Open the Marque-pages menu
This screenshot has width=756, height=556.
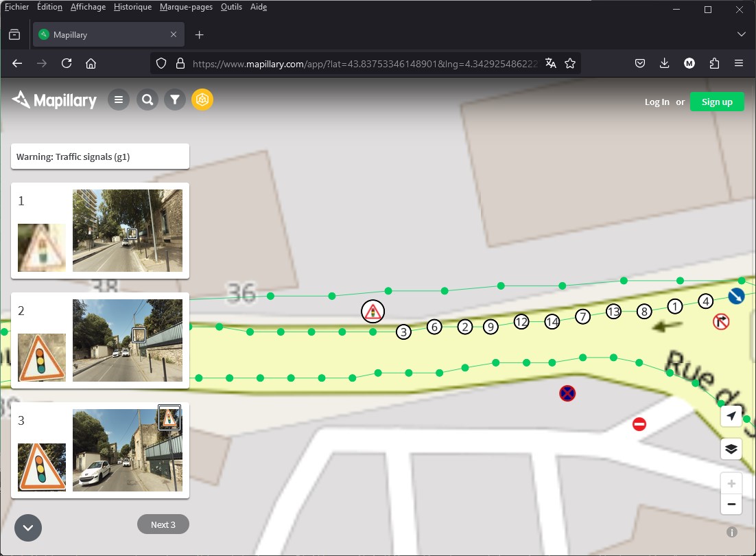pyautogui.click(x=186, y=7)
